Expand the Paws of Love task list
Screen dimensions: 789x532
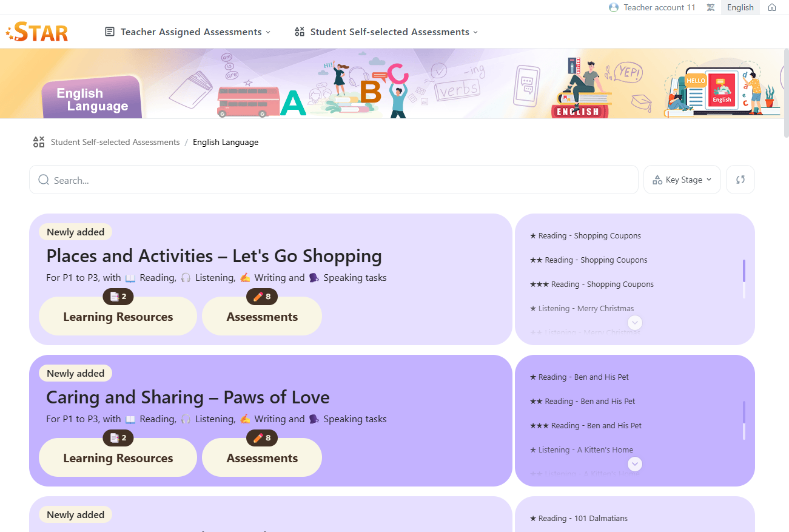[x=635, y=464]
